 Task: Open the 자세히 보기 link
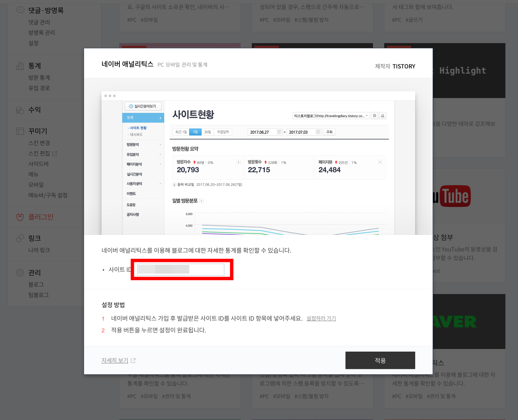(x=115, y=360)
